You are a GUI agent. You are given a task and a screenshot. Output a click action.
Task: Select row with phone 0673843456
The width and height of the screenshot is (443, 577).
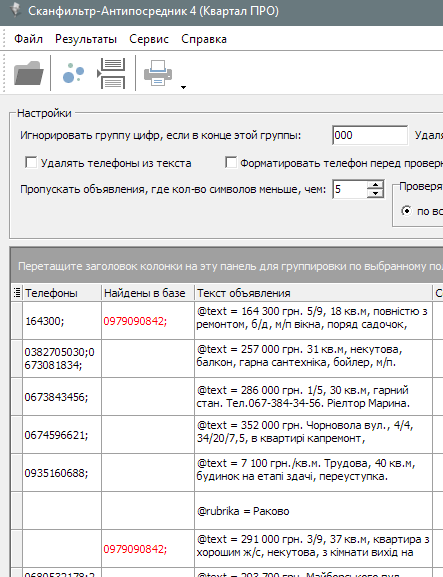coord(222,397)
